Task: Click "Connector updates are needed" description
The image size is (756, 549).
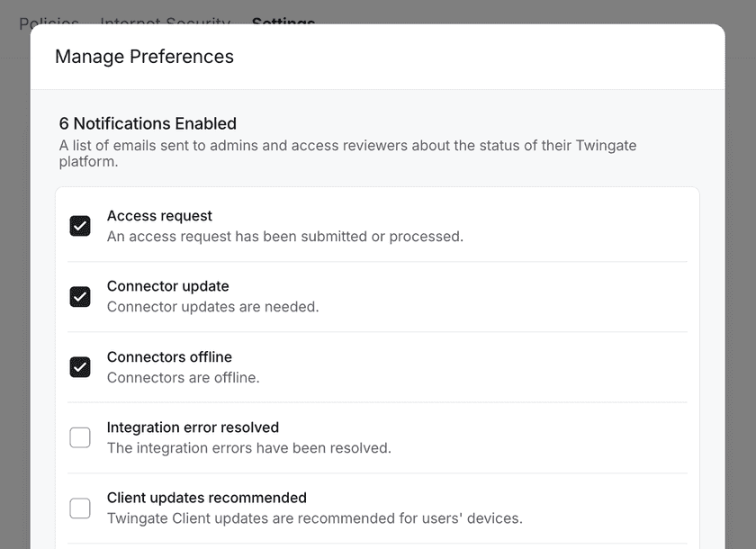Action: (x=212, y=307)
